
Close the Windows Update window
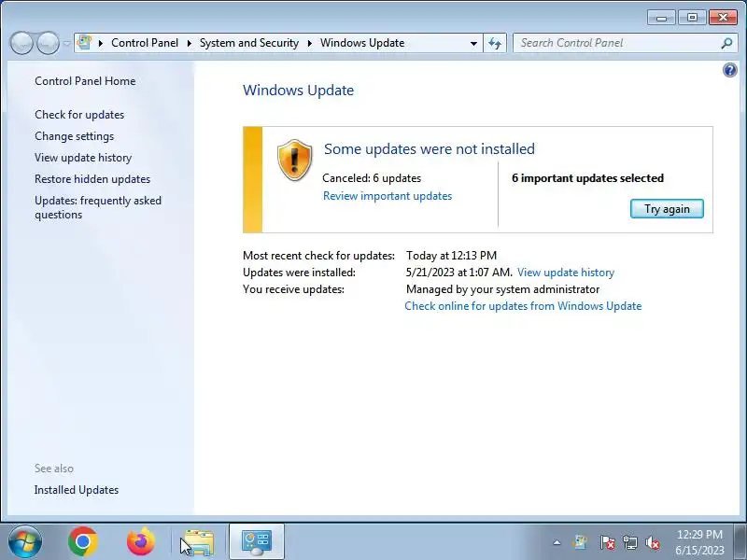tap(723, 18)
